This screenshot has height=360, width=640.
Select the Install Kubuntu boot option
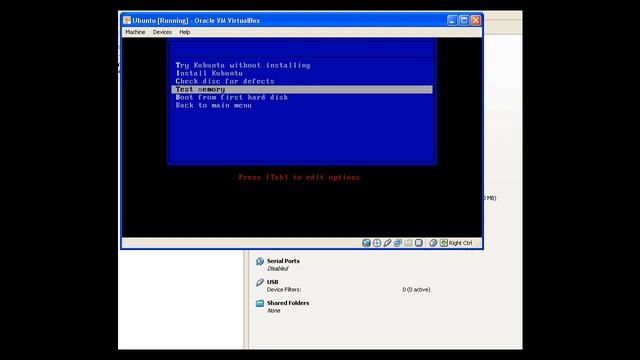209,73
